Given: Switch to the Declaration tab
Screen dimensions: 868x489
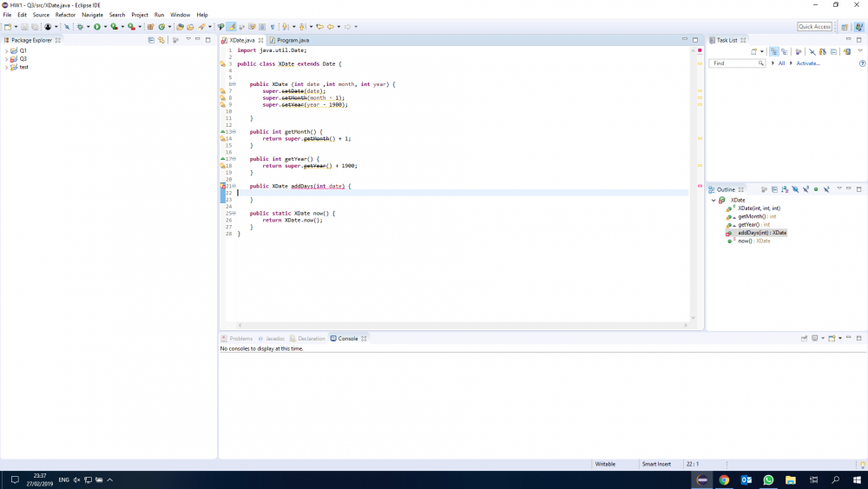Looking at the screenshot, I should pos(307,339).
